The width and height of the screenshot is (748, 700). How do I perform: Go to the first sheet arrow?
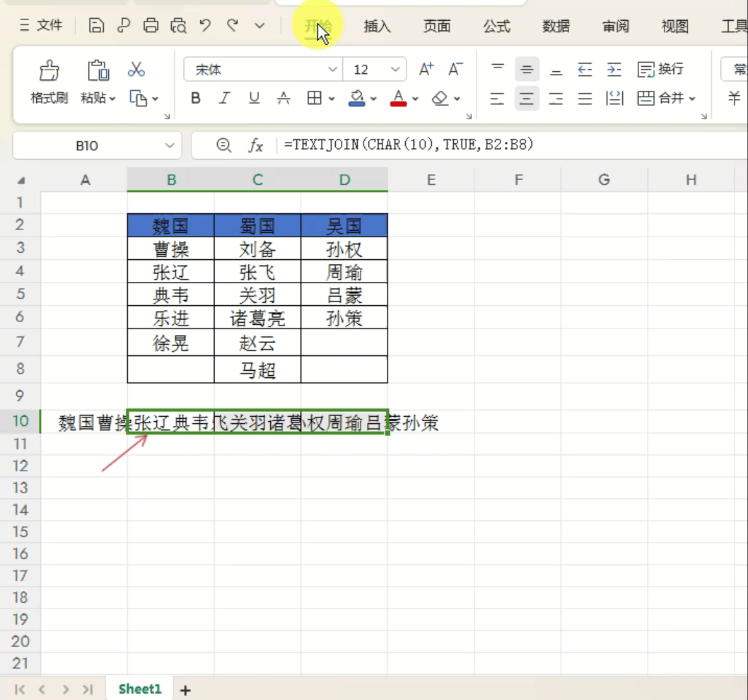(x=19, y=689)
